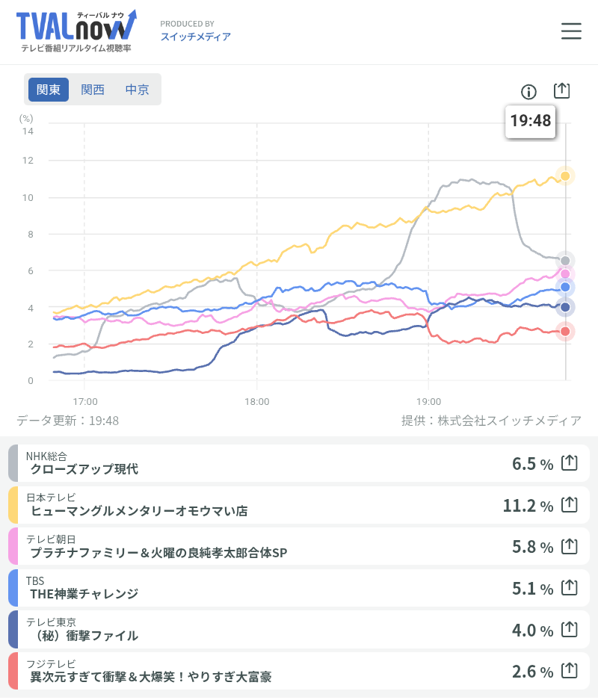Click the gray NHK総合 data point
The height and width of the screenshot is (700, 598).
coord(566,261)
